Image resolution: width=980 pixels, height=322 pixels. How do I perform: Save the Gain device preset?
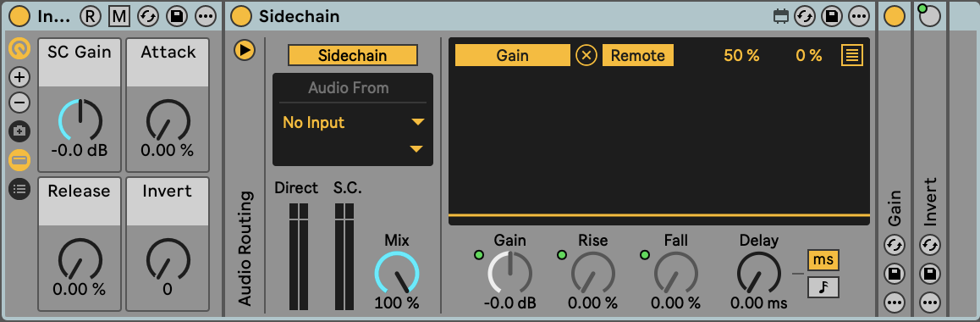click(x=895, y=273)
